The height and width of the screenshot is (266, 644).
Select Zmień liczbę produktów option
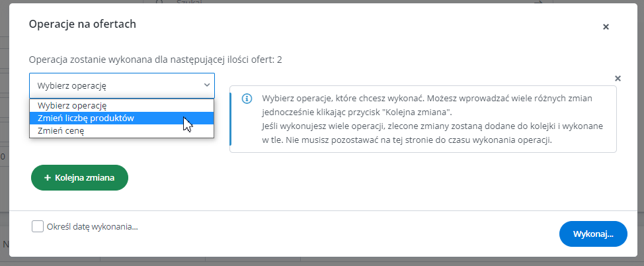point(122,118)
